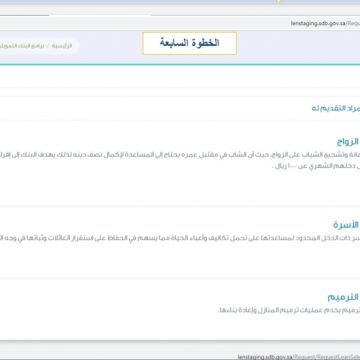The width and height of the screenshot is (360, 360).
Task: Click the marriage description mentioning الشباب على الزواج
Action: 180,155
